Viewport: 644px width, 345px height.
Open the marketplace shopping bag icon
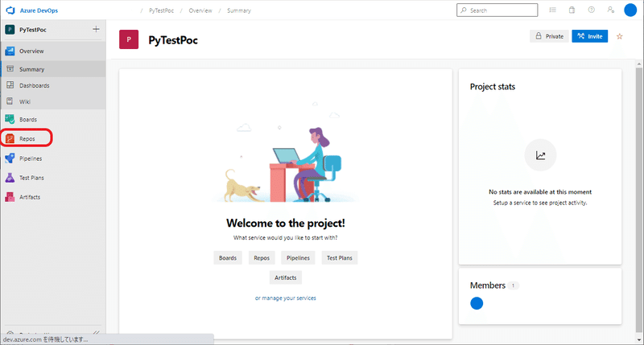572,10
